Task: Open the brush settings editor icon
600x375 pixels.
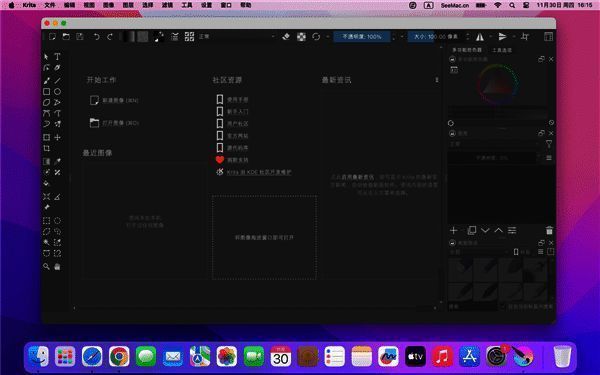Action: coord(175,36)
